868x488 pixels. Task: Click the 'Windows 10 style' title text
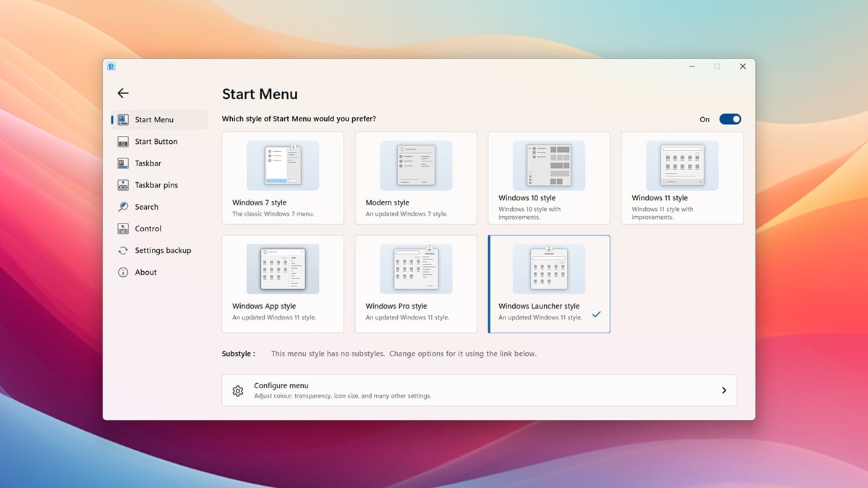527,198
